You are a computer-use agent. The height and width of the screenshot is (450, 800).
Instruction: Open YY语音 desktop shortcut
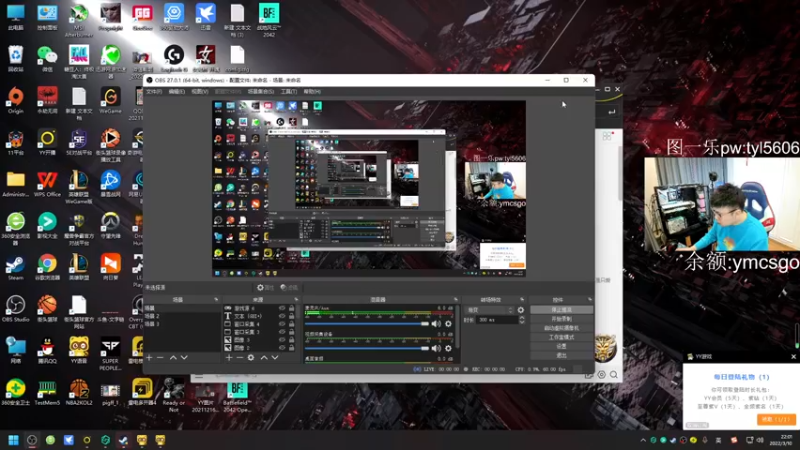[79, 351]
